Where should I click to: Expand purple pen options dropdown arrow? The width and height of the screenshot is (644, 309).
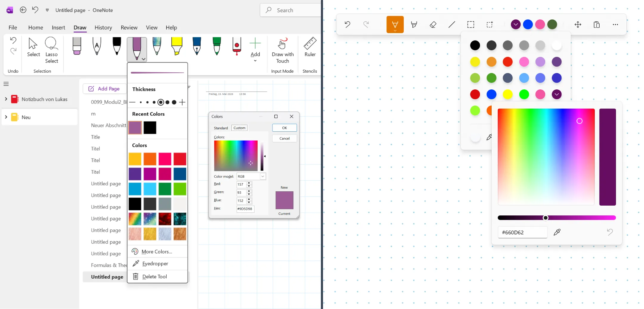coord(144,59)
